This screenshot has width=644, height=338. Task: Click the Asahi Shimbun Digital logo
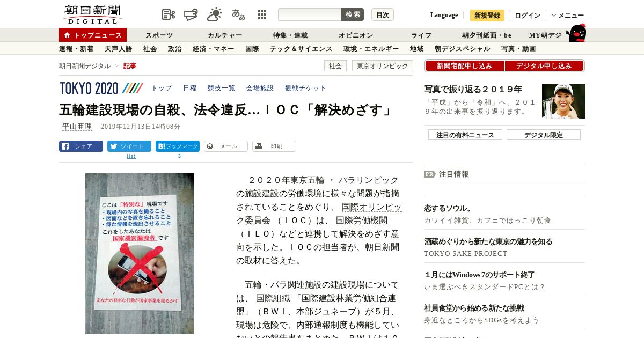[x=92, y=14]
